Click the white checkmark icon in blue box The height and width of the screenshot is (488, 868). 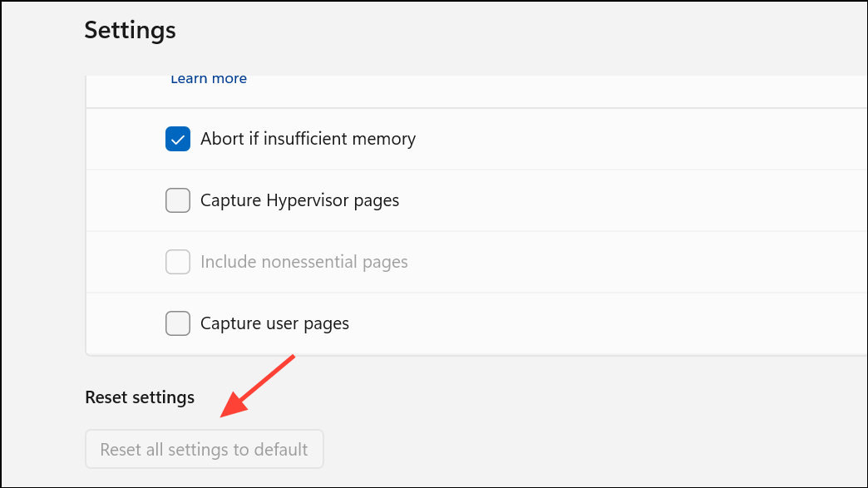pyautogui.click(x=178, y=140)
